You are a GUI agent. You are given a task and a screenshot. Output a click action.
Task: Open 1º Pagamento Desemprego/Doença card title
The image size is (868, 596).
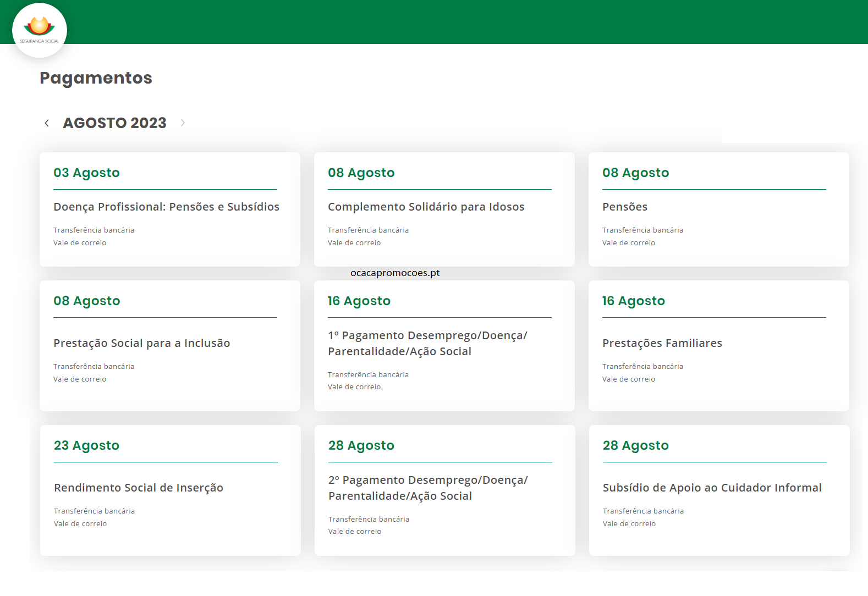coord(427,343)
